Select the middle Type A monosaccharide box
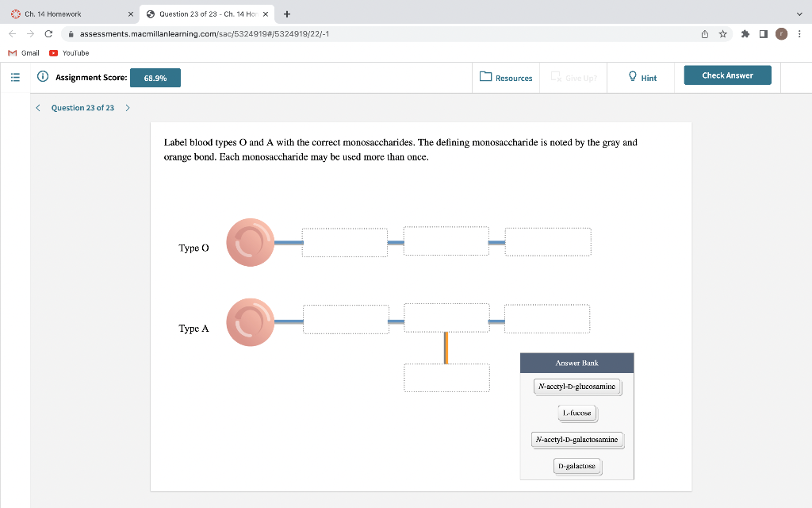Image resolution: width=812 pixels, height=508 pixels. pos(447,317)
